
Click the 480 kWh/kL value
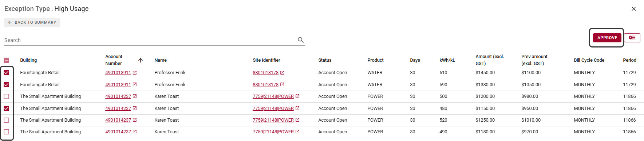coord(443,108)
